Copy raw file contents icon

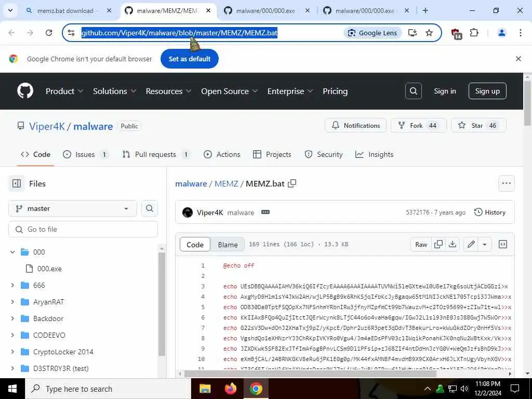click(x=438, y=244)
